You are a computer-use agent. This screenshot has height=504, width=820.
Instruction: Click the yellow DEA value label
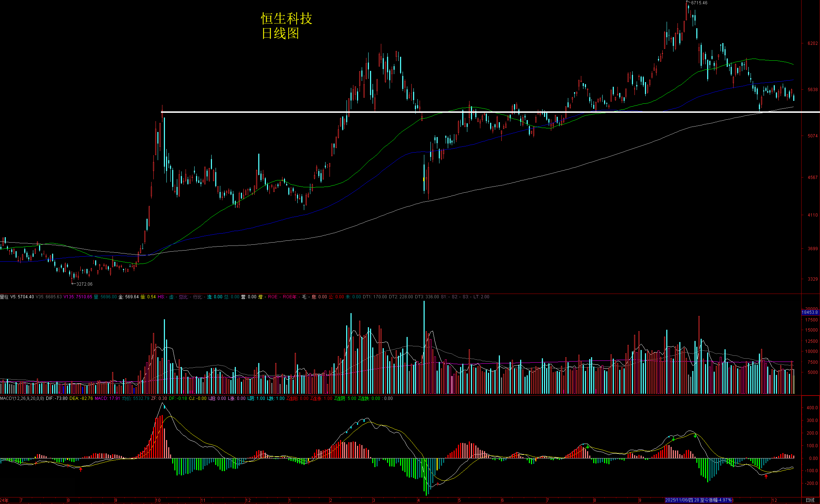(x=81, y=398)
